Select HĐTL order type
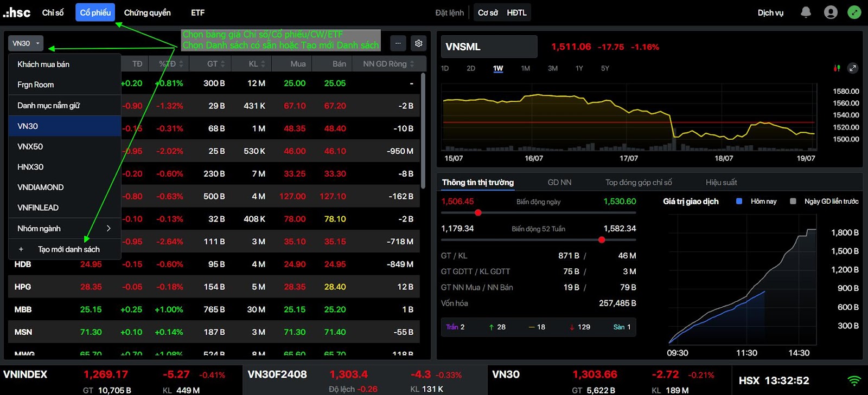This screenshot has height=395, width=868. [x=516, y=12]
